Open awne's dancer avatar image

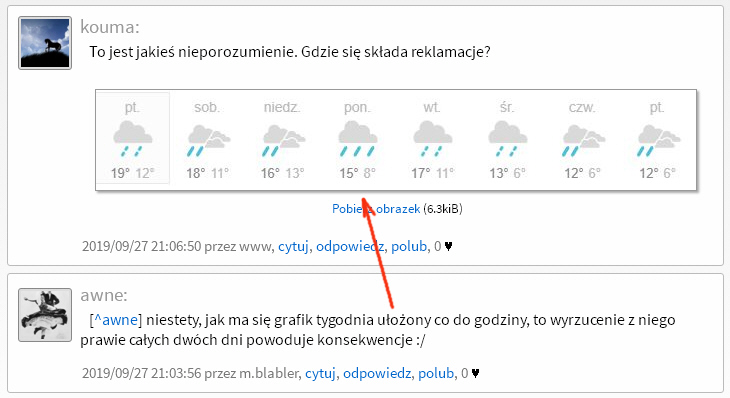tap(45, 315)
